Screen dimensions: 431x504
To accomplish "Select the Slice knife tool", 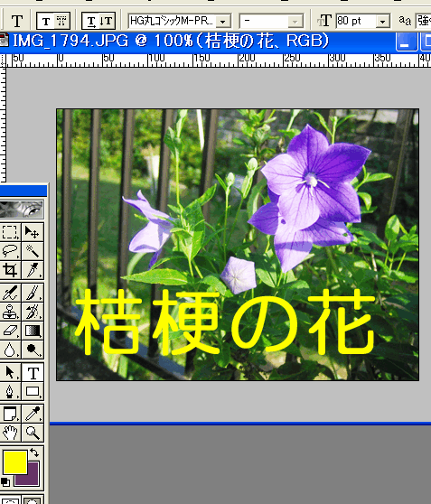I will pyautogui.click(x=33, y=270).
